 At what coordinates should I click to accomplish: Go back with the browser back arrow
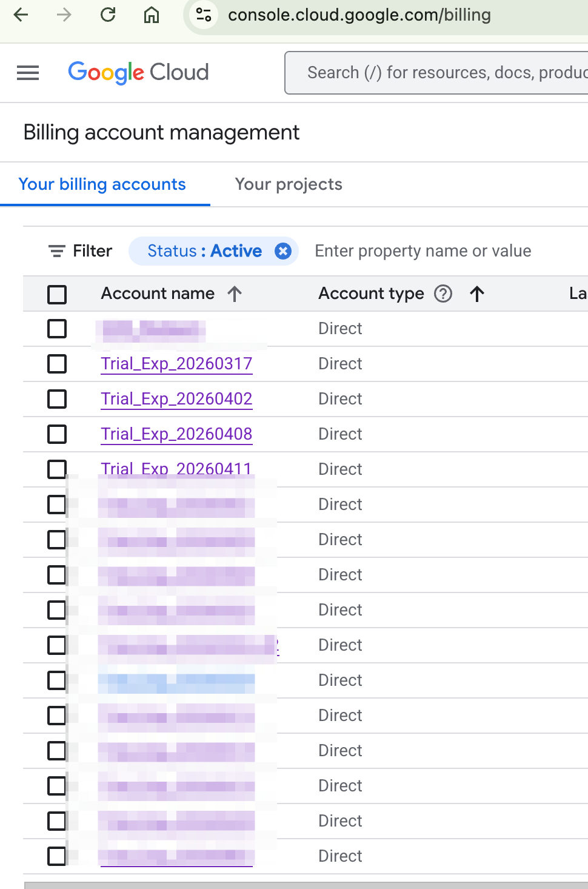21,15
